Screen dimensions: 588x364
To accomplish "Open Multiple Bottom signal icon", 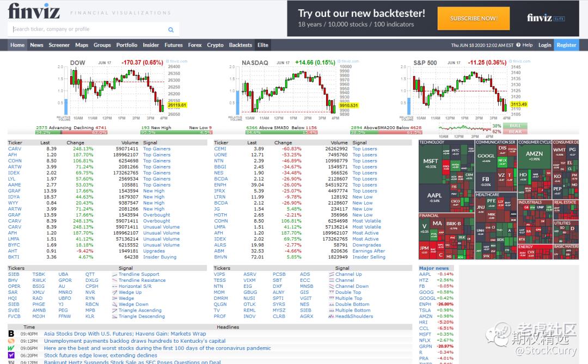I will tap(332, 310).
